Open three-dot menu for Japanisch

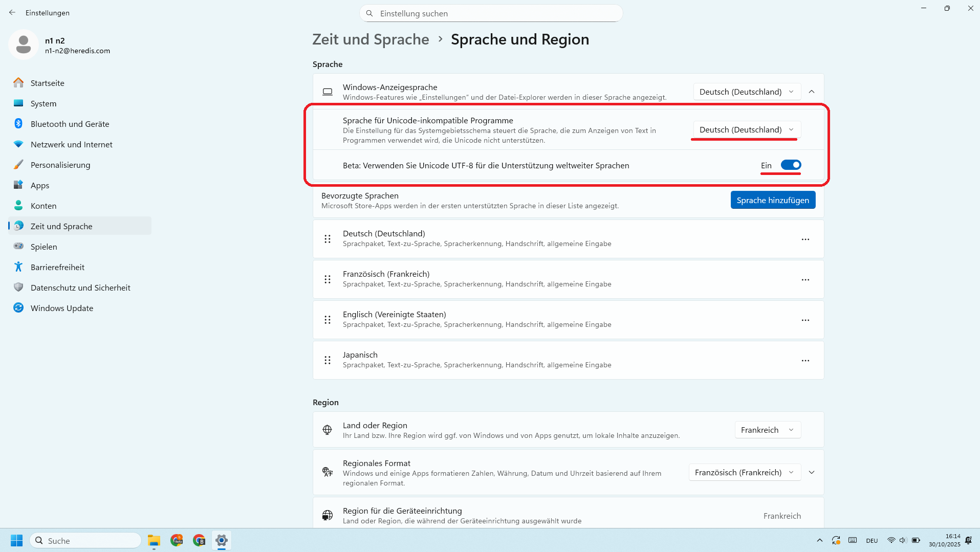[805, 361]
